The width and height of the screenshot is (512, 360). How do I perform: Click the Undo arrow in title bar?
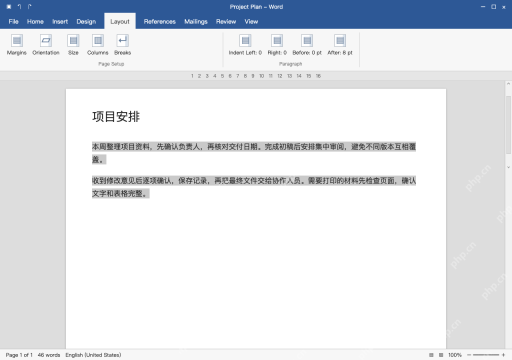point(19,7)
